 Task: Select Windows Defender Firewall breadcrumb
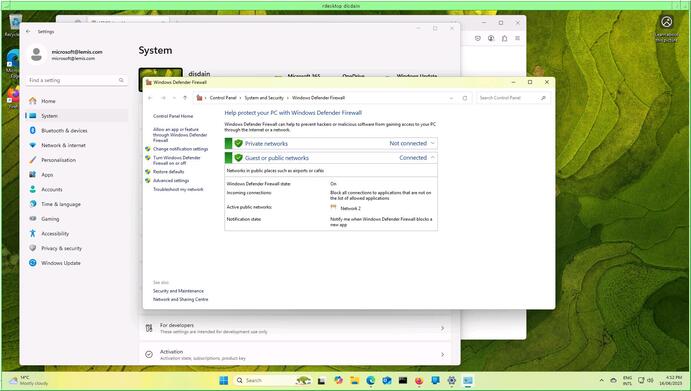coord(318,98)
